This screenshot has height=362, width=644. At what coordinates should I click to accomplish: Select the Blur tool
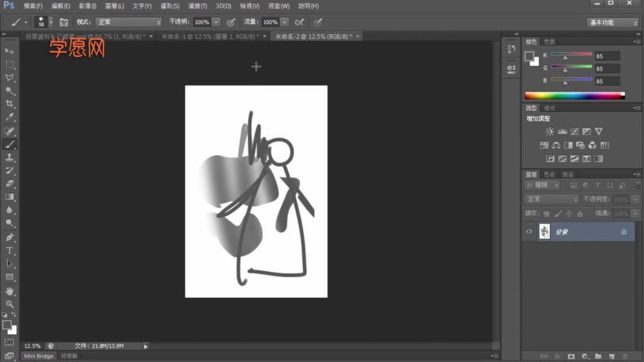pos(9,210)
